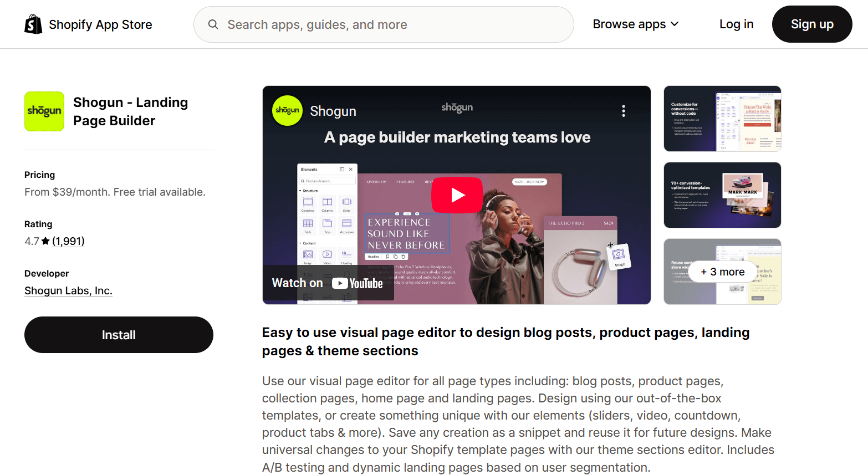Click the Pricing label

coord(39,175)
